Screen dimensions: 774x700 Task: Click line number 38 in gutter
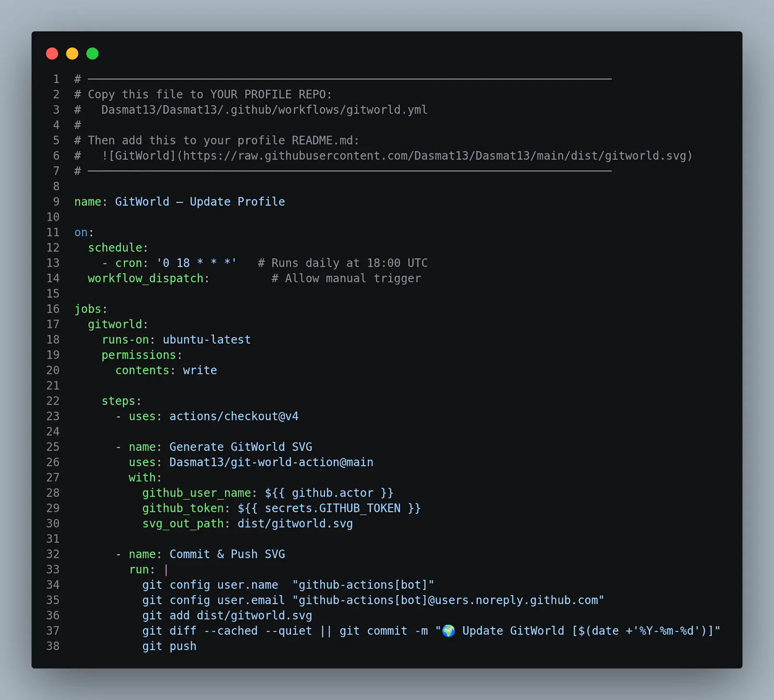coord(53,646)
